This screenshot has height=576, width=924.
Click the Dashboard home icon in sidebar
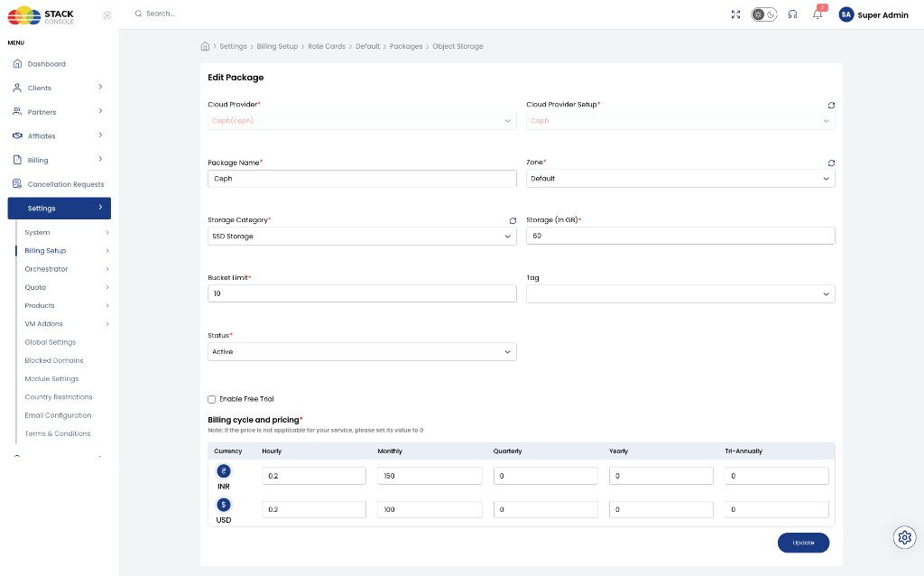(x=18, y=64)
